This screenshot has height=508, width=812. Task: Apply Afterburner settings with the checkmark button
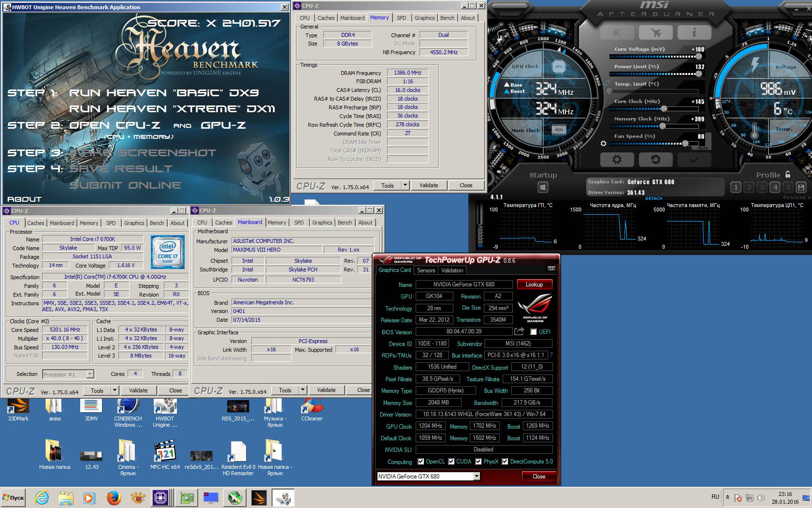coord(694,159)
